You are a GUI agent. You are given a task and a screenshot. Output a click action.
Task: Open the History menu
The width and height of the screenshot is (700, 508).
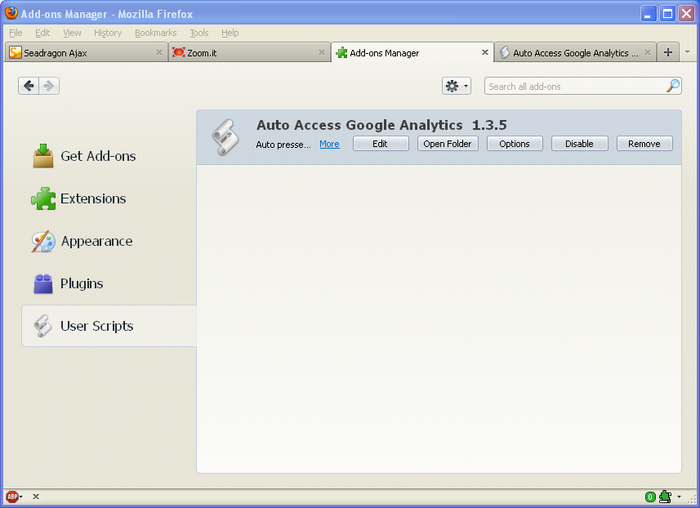pos(108,33)
